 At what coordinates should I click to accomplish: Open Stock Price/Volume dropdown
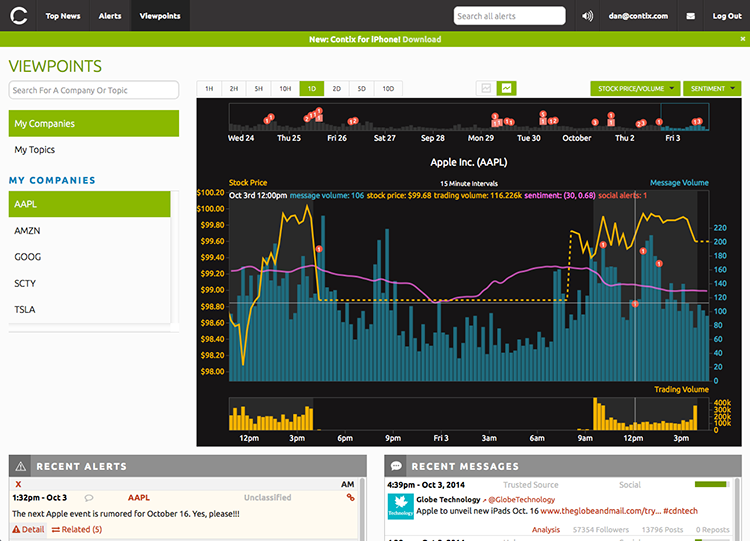click(x=636, y=88)
